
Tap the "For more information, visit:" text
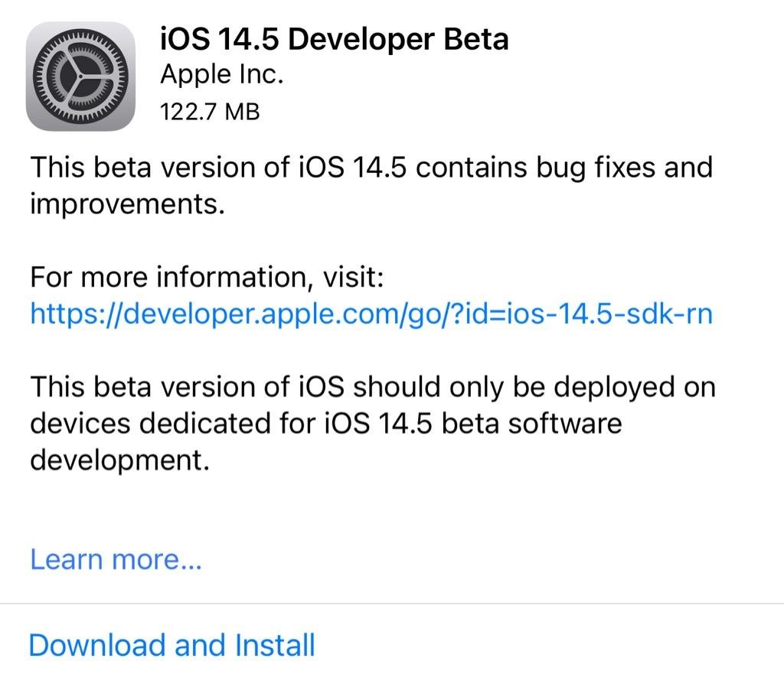pos(207,277)
